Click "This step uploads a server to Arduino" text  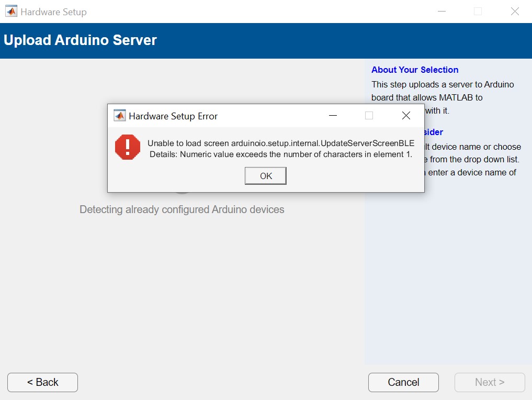pos(443,84)
